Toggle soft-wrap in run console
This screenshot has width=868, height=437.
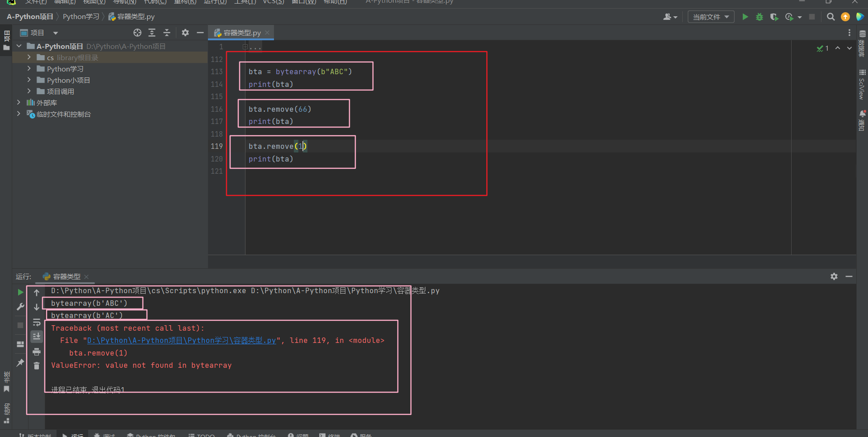(37, 323)
